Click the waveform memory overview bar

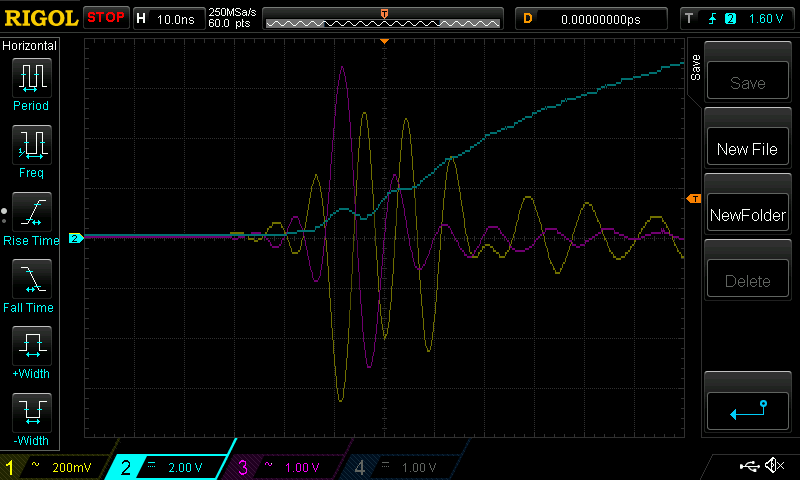click(383, 19)
